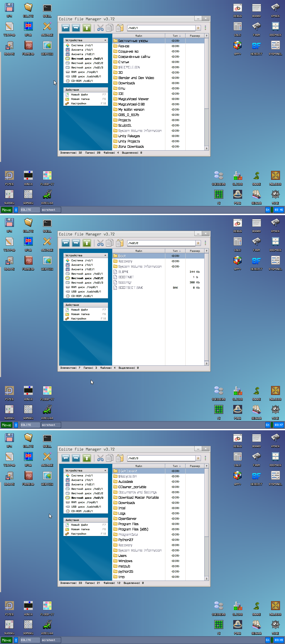Click the copy icon in the /hd2/2 window

[x=110, y=243]
